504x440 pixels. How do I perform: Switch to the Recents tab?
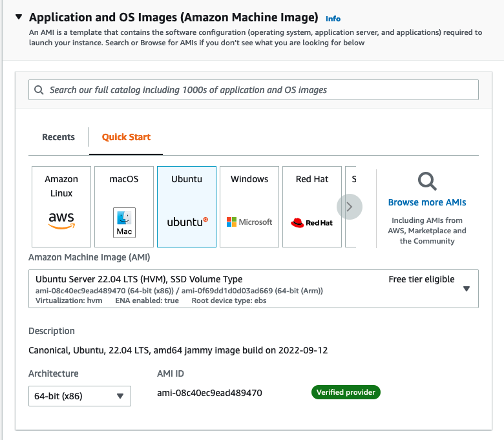[x=58, y=137]
